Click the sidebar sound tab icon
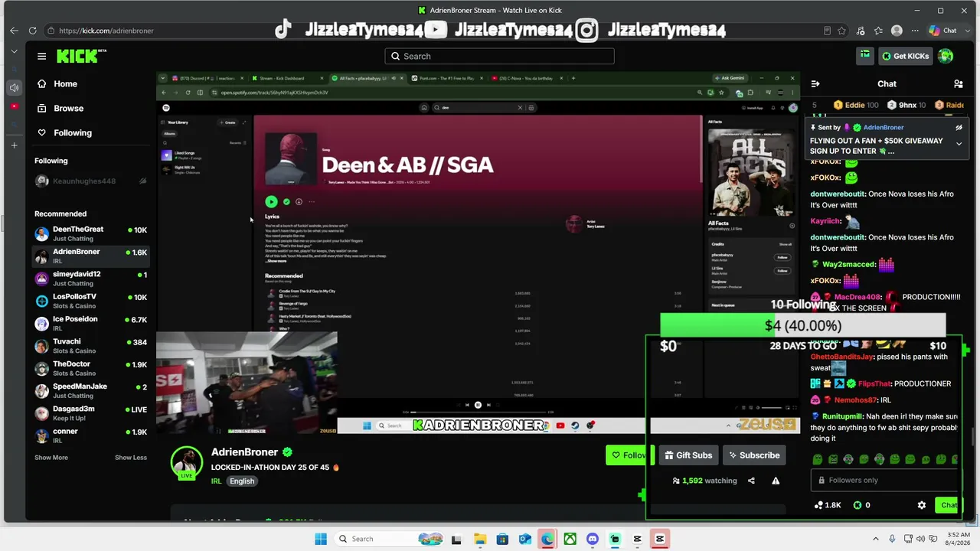The height and width of the screenshot is (551, 980). [14, 88]
